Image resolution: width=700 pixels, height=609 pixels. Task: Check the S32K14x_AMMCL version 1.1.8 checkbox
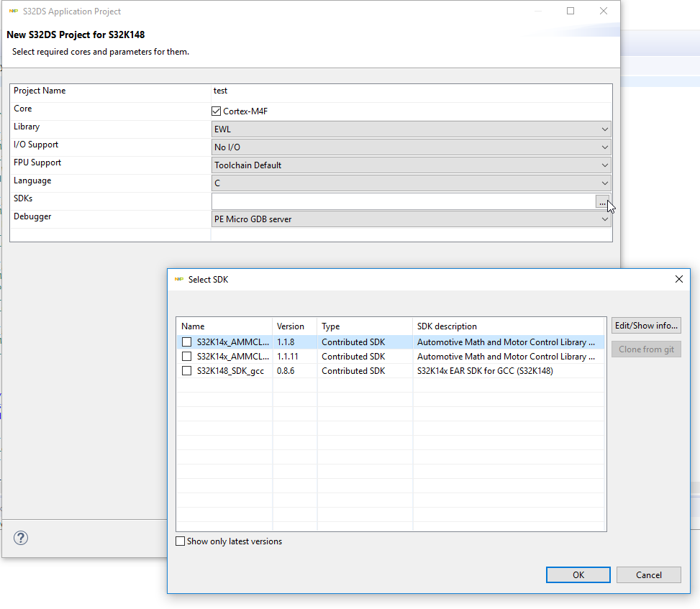186,342
